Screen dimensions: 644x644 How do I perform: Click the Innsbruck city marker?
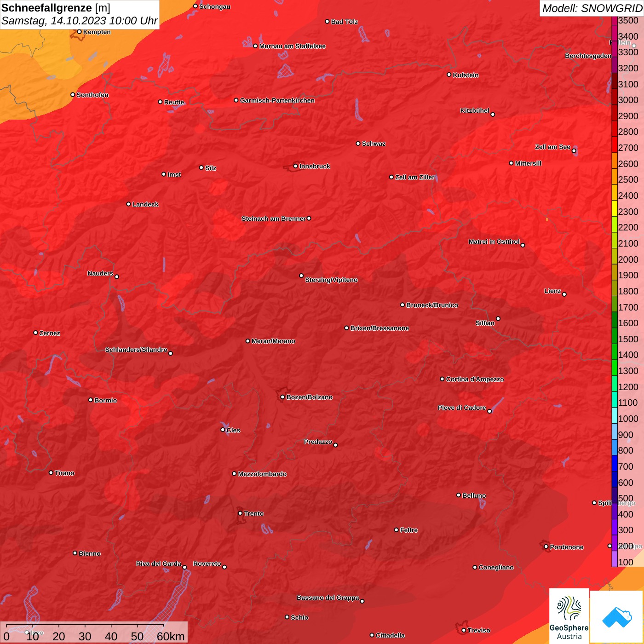[295, 166]
